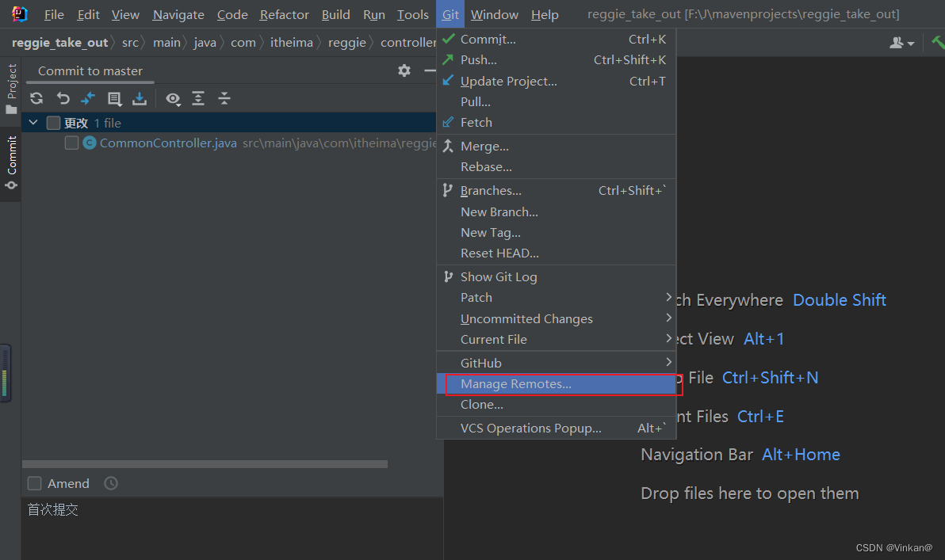Screen dimensions: 945x560
Task: Click the 首次提交 commit message field
Action: pos(52,509)
